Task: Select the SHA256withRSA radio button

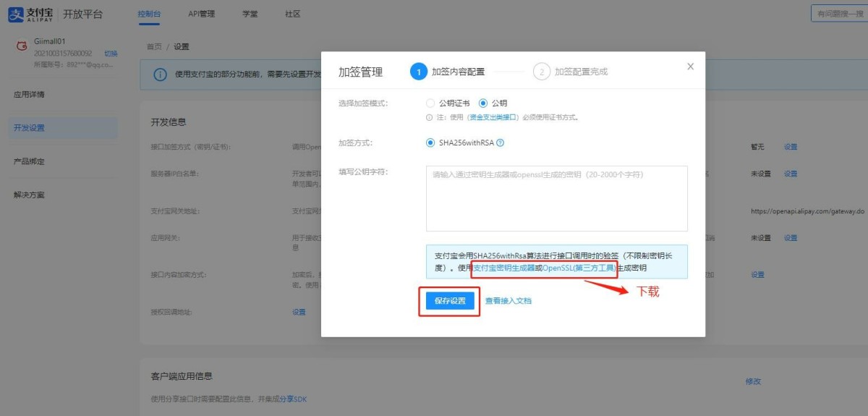Action: [x=430, y=143]
